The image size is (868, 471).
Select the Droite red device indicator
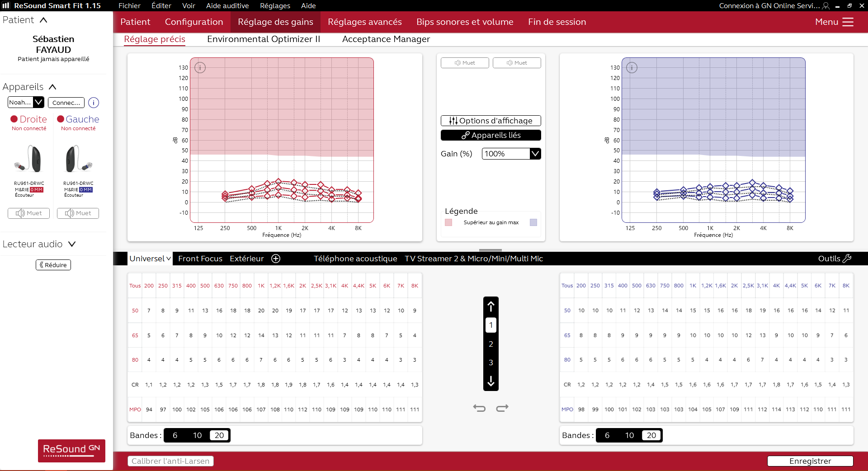click(x=14, y=119)
